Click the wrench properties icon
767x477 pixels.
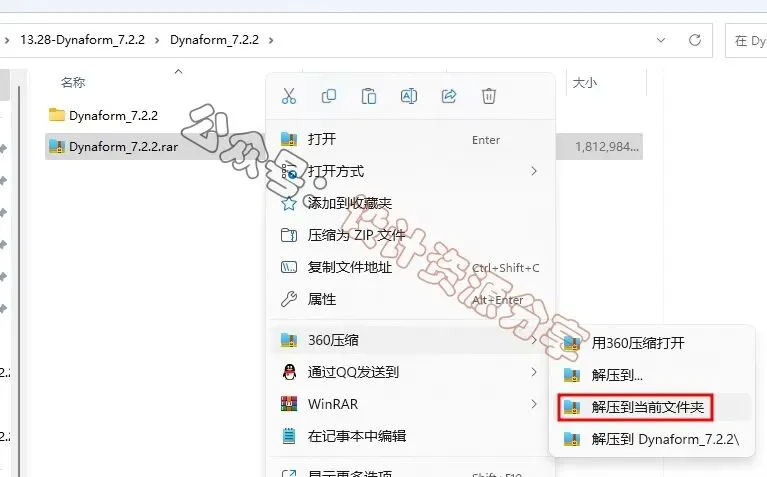point(289,299)
